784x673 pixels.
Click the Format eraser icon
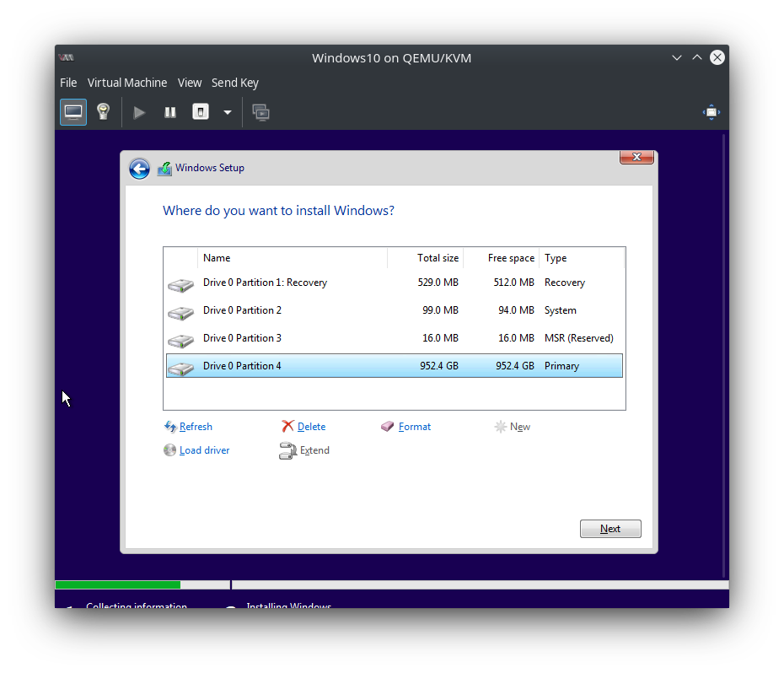pos(387,426)
